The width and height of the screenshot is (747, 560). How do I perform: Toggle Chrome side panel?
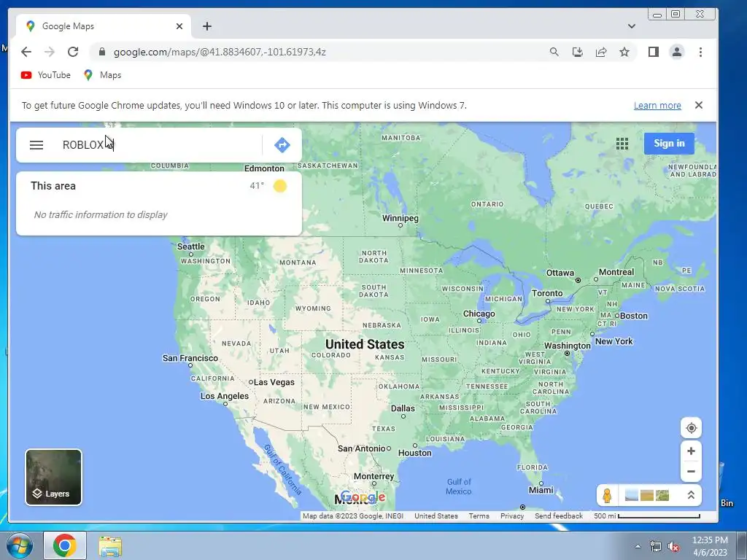pyautogui.click(x=653, y=52)
